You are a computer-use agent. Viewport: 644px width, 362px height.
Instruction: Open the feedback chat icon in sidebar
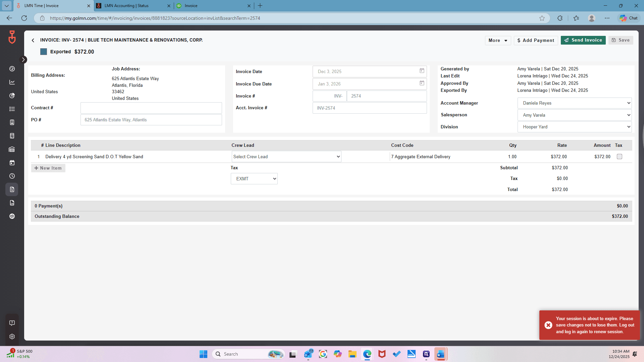[x=12, y=323]
